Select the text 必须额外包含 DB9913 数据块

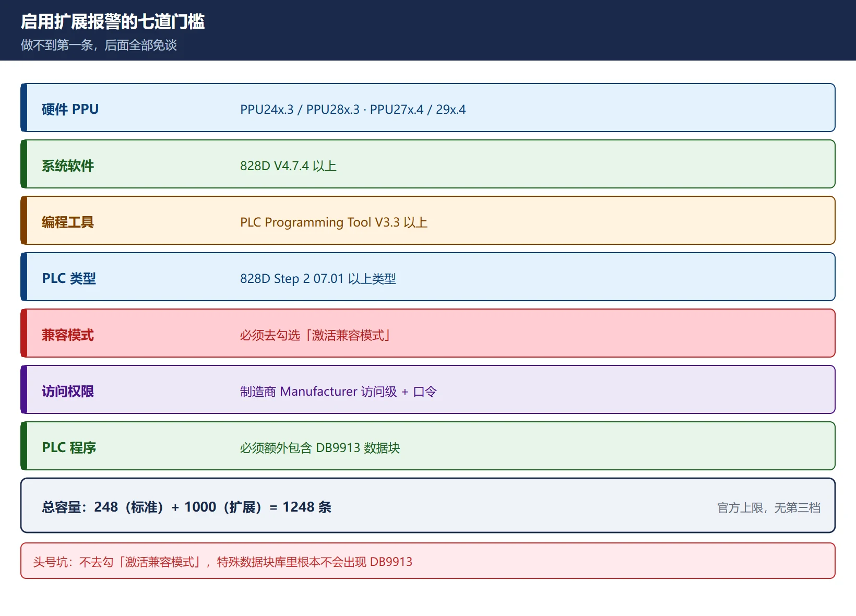[x=320, y=447]
